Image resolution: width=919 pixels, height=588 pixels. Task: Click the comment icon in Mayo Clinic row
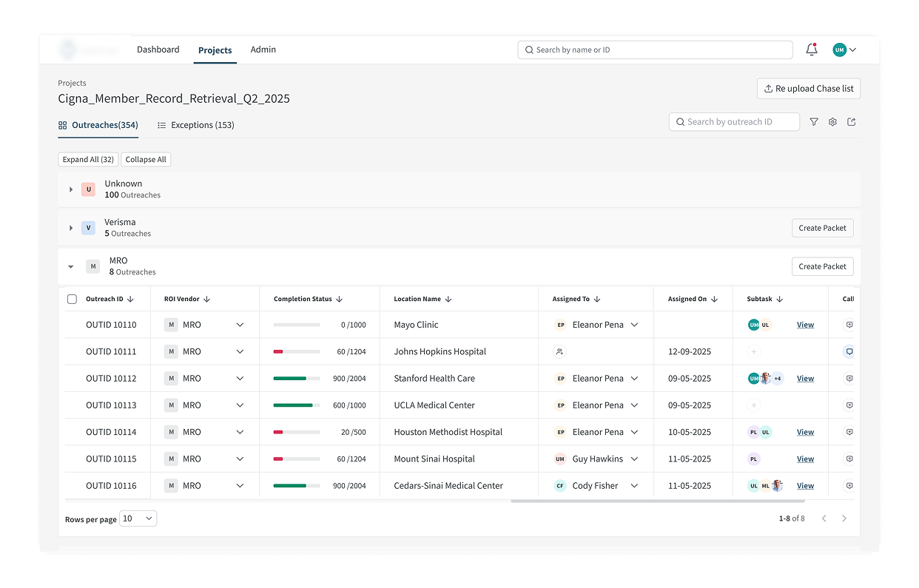[849, 325]
